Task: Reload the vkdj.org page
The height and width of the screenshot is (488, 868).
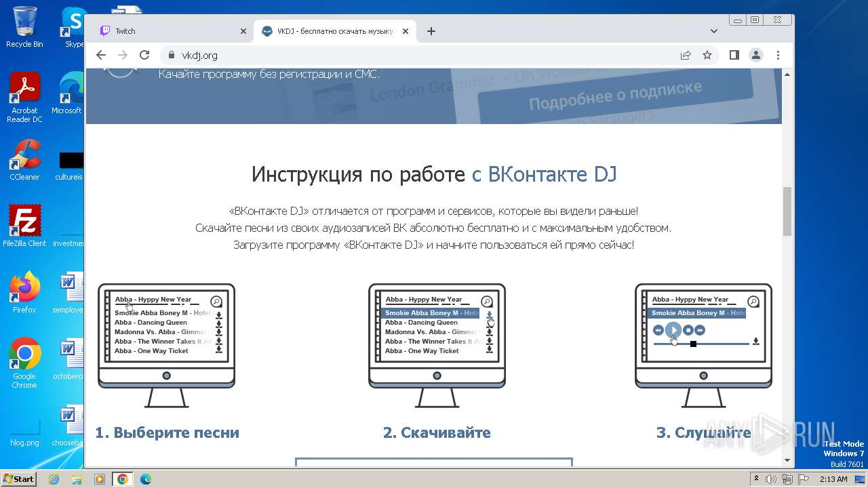Action: [144, 55]
